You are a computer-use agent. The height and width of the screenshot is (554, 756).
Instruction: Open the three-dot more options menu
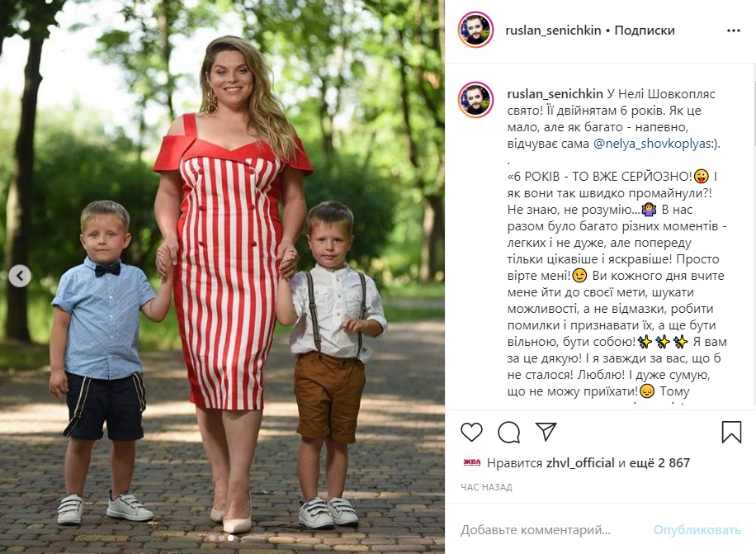pos(734,31)
